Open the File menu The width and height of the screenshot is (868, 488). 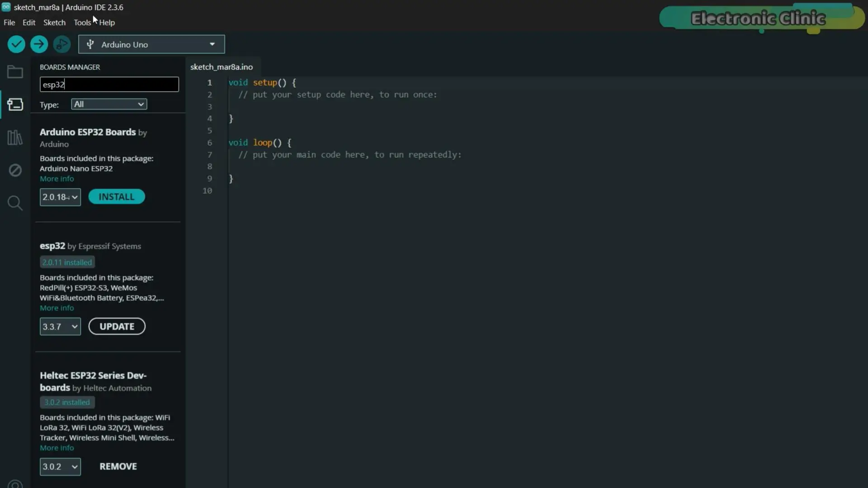click(x=9, y=23)
